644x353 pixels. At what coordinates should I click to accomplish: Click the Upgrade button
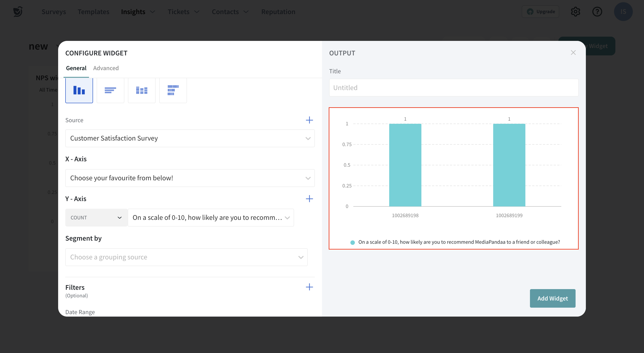pyautogui.click(x=540, y=12)
